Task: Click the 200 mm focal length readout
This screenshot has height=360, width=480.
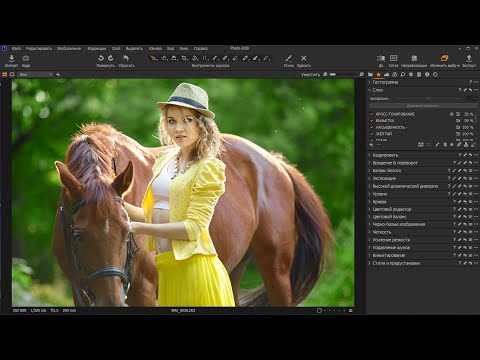Action: (69, 310)
